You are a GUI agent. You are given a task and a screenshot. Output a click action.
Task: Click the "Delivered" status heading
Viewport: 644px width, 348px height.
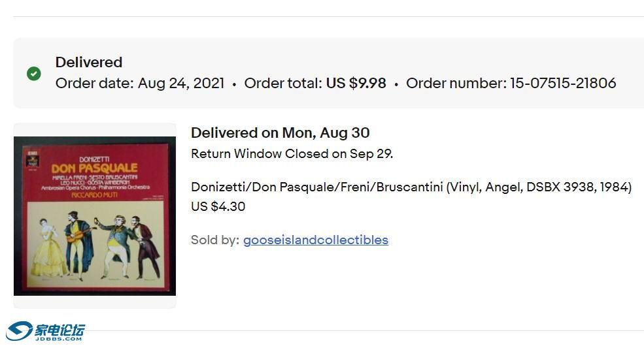coord(89,62)
